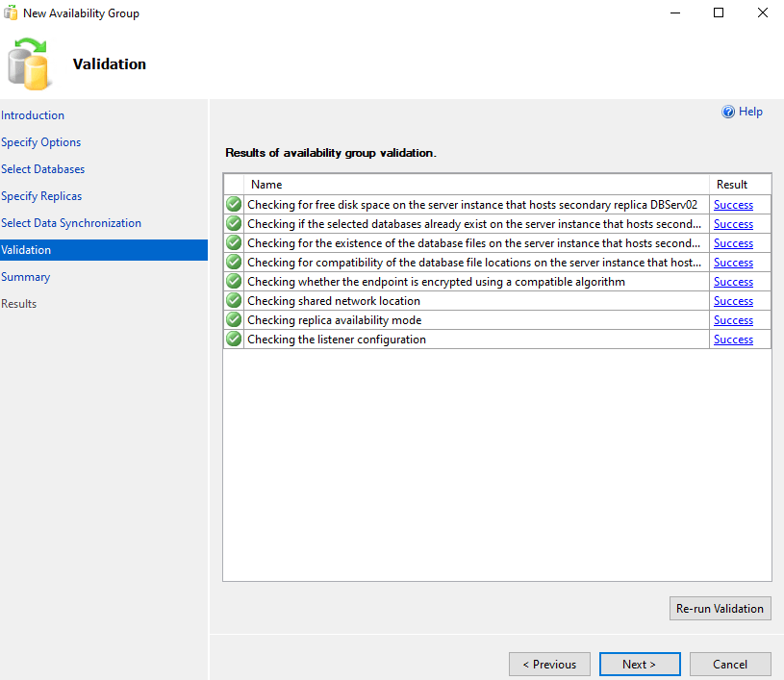Jump to Select Data Synchronization step

[71, 223]
